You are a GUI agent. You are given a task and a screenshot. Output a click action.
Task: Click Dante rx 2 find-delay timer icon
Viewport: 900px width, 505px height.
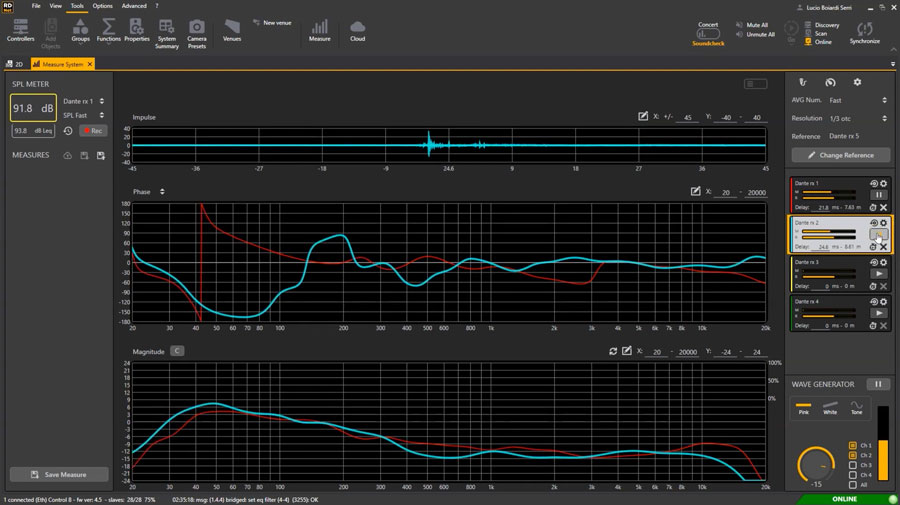coord(873,247)
